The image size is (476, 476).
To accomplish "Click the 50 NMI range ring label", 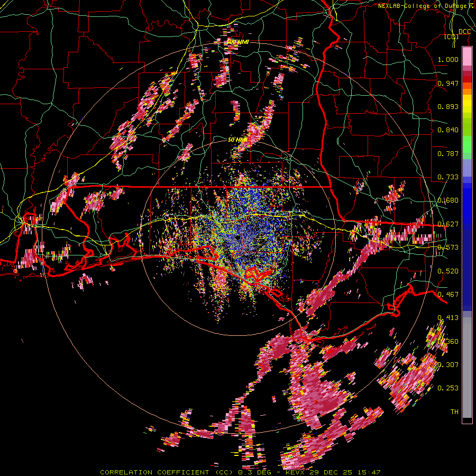I will pos(237,140).
